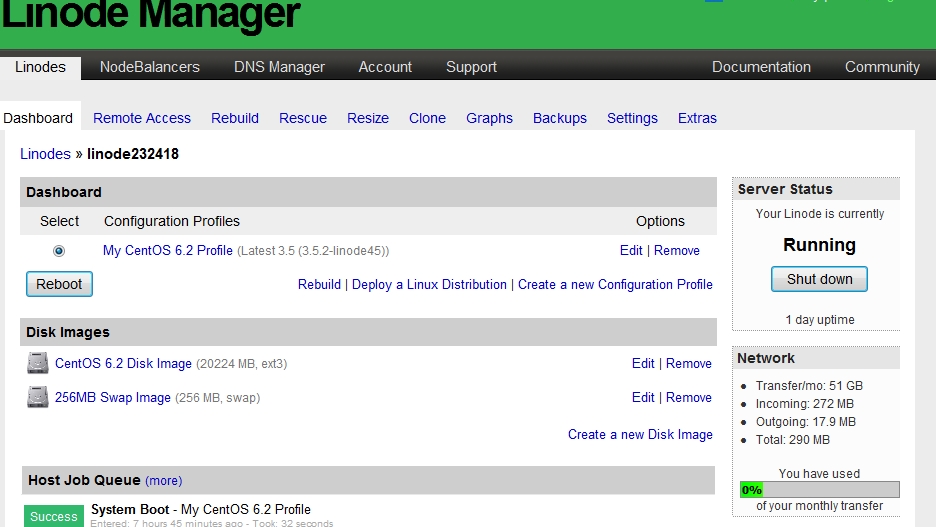Screen dimensions: 936x527
Task: Select the My CentOS 6.2 Profile radio button
Action: pyautogui.click(x=58, y=251)
